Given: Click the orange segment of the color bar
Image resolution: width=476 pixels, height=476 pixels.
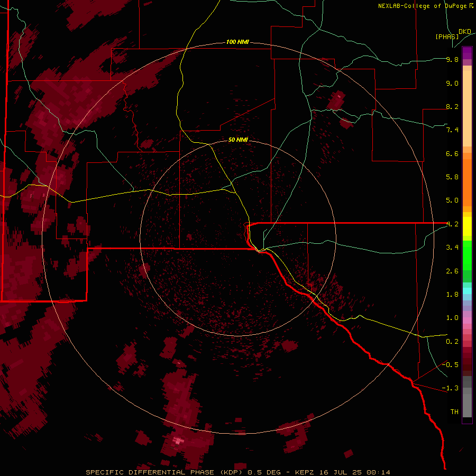Looking at the screenshot, I should [x=467, y=182].
